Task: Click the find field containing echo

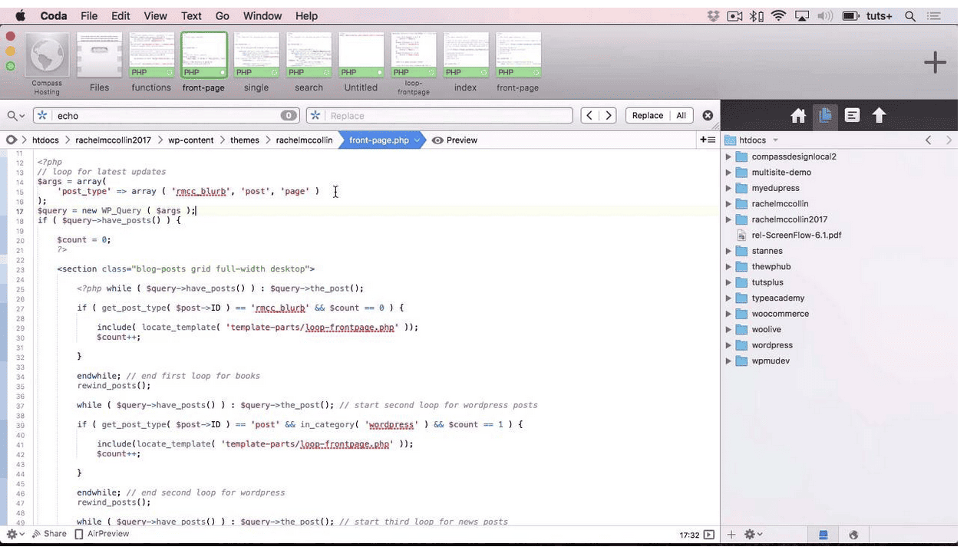Action: pos(166,116)
